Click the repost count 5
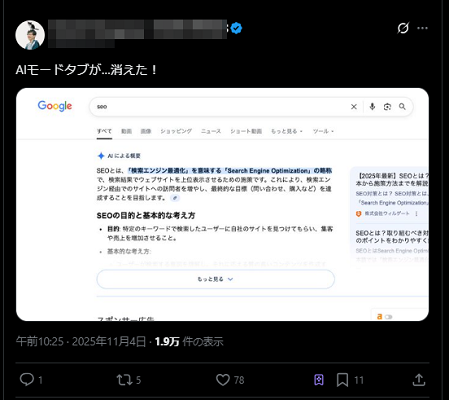The width and height of the screenshot is (449, 400). coord(138,380)
